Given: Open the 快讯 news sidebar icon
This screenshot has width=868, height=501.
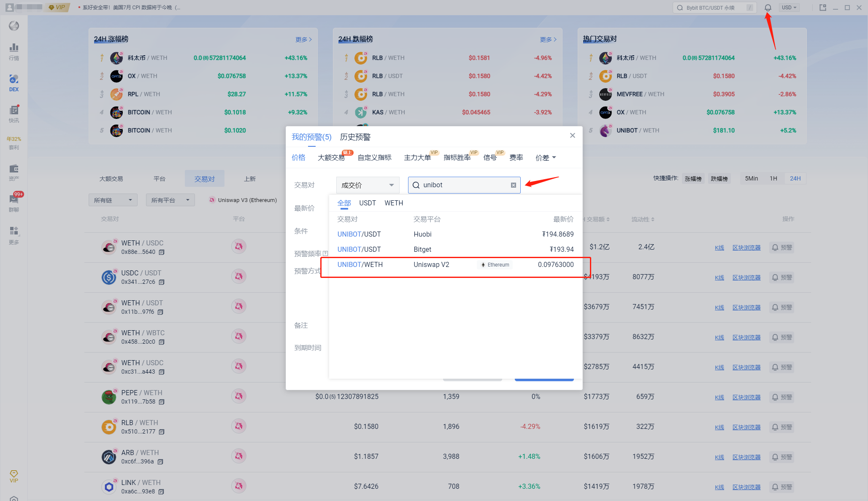Looking at the screenshot, I should (14, 114).
